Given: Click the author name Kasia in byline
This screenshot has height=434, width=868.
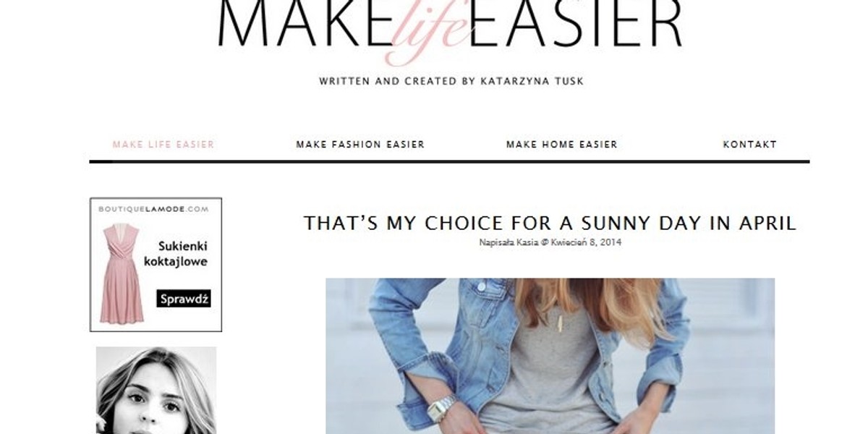Looking at the screenshot, I should [525, 242].
